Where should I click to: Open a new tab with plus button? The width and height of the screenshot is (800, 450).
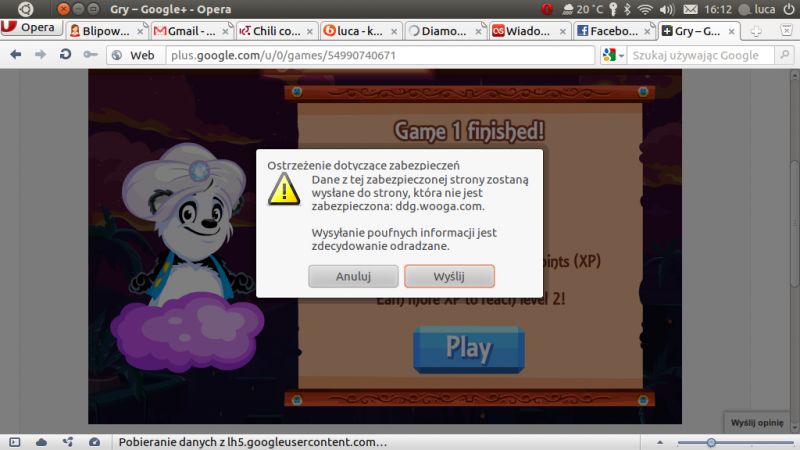(756, 31)
